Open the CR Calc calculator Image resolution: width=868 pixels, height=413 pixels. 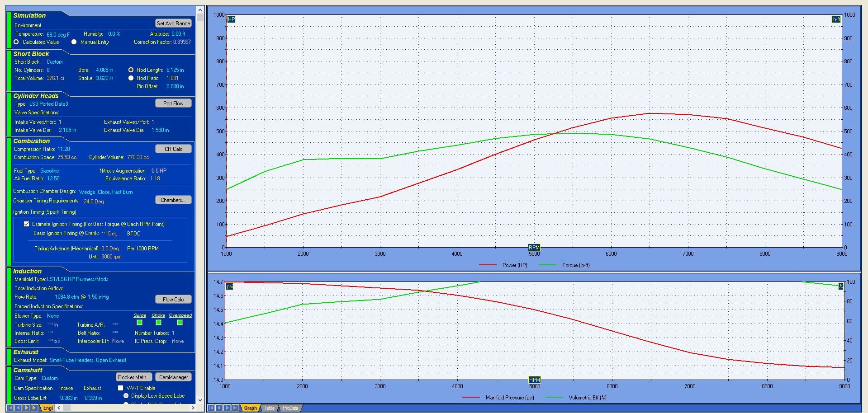[173, 149]
